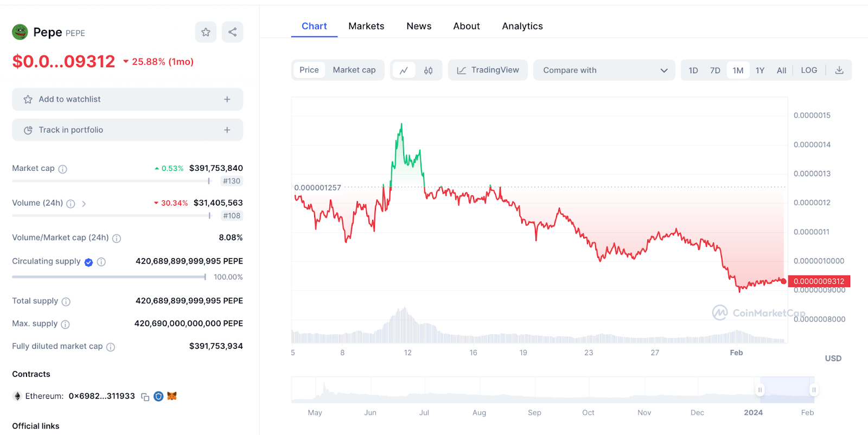
Task: Click the $31,405,563 volume value
Action: pos(218,203)
